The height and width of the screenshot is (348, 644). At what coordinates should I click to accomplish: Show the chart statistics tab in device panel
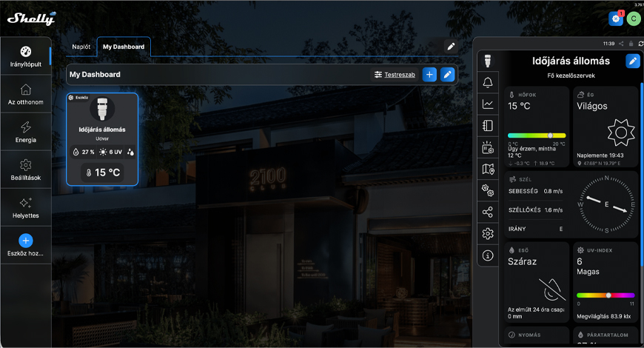(x=487, y=104)
